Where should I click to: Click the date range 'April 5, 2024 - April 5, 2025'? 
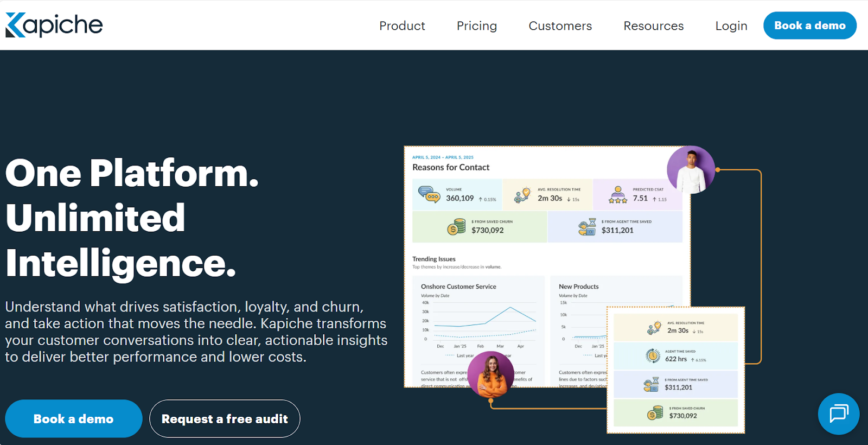pos(443,157)
